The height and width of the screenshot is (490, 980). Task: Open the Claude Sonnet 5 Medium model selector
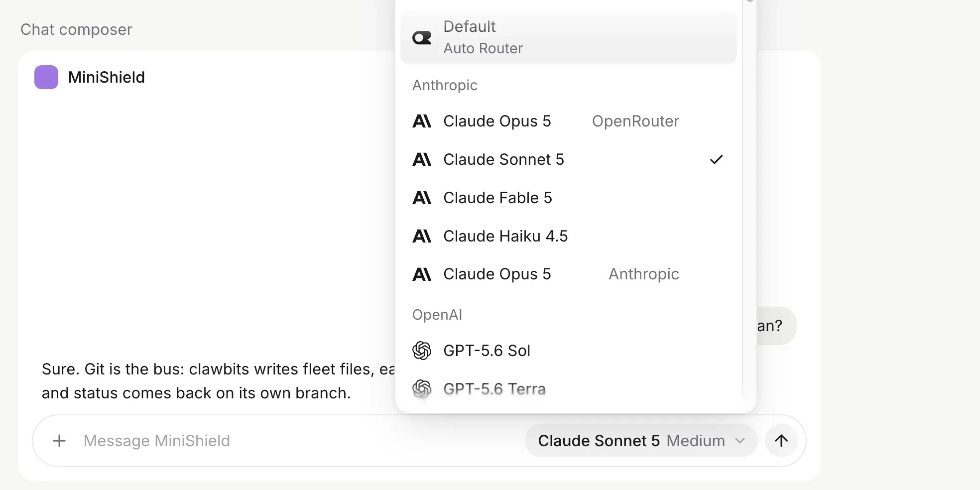click(641, 441)
